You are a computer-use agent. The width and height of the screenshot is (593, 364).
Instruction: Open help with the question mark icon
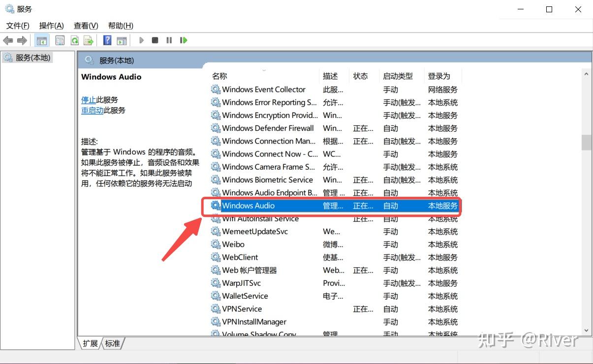point(107,40)
